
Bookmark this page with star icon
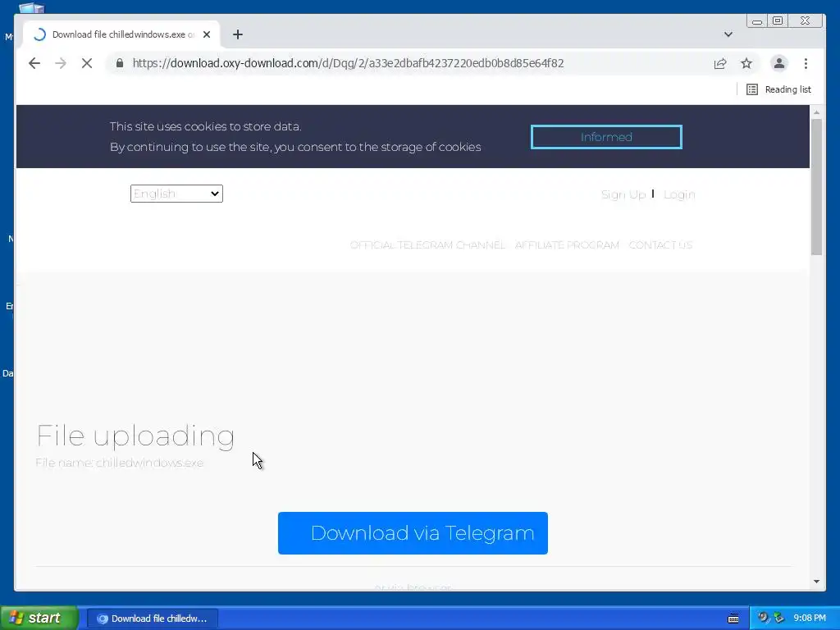click(x=746, y=63)
